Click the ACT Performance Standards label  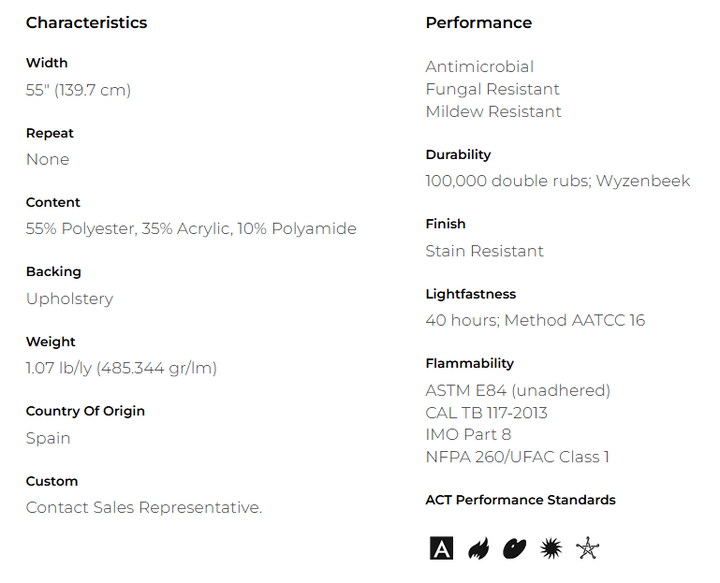pos(521,500)
